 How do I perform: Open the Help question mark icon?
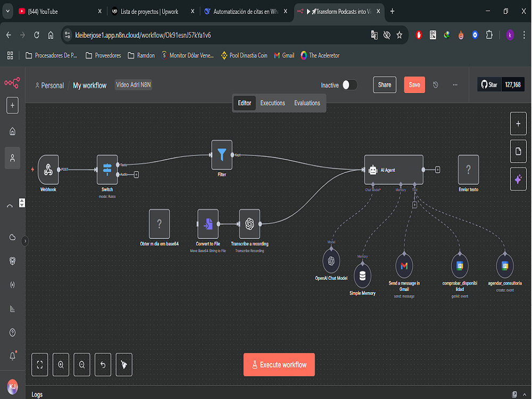[12, 332]
